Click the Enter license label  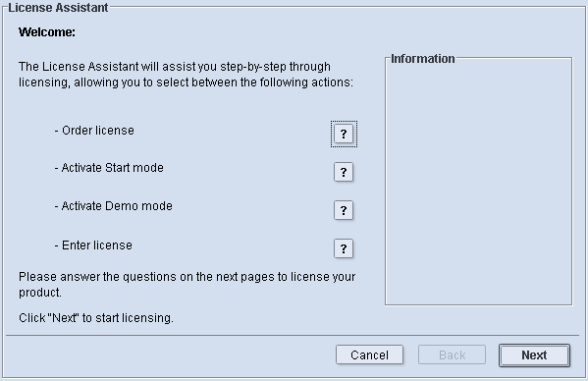tap(93, 245)
